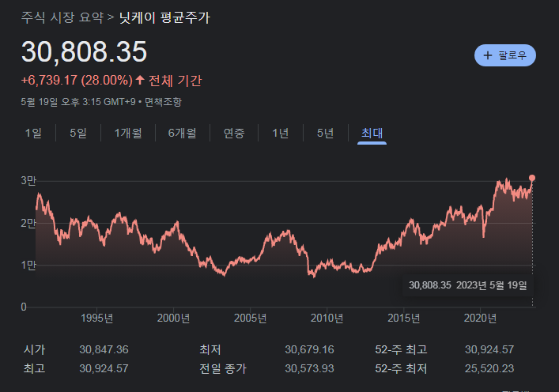559x392 pixels.
Task: Click the 1995년 x-axis label
Action: (x=97, y=318)
